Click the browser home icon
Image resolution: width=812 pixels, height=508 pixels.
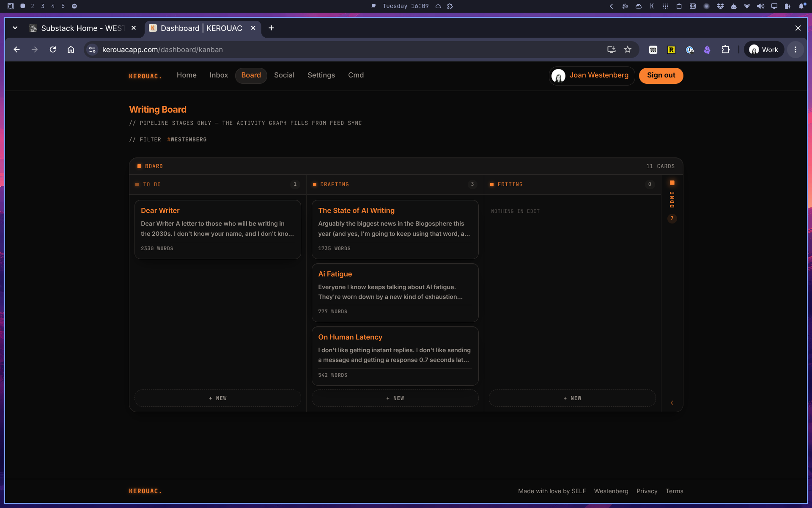71,50
